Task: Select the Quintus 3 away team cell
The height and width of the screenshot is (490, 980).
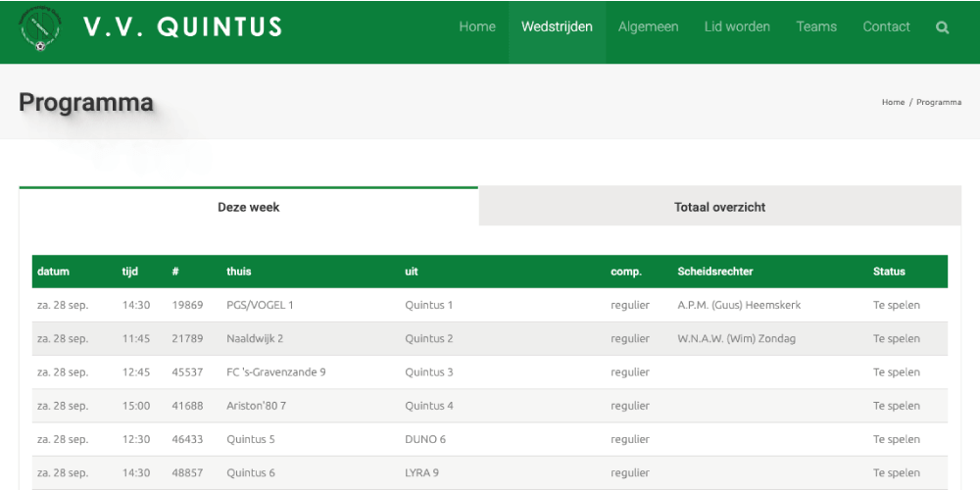Action: click(429, 372)
